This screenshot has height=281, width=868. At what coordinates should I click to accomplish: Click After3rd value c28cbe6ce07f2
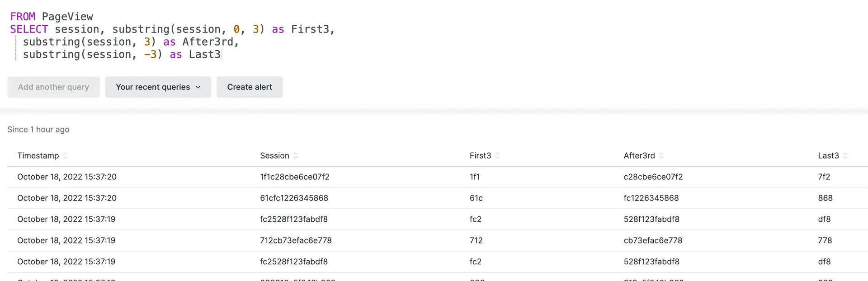pyautogui.click(x=653, y=177)
